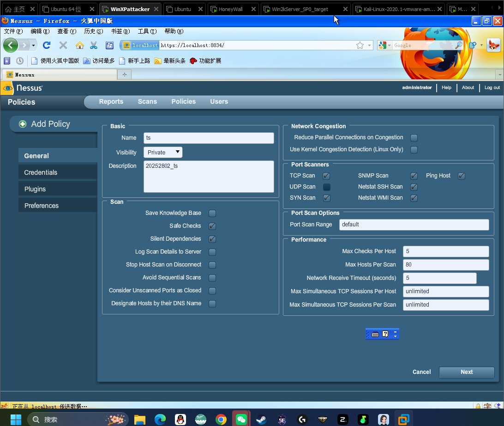Open Steam from taskbar
The image size is (504, 426).
261,419
